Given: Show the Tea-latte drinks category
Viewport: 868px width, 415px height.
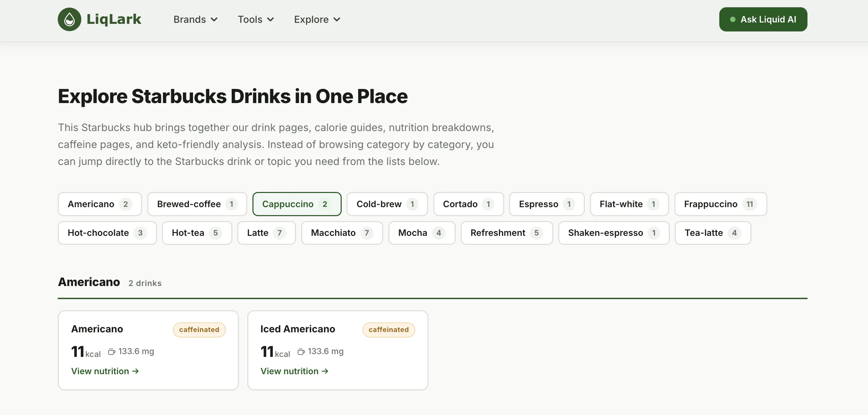Looking at the screenshot, I should point(713,233).
